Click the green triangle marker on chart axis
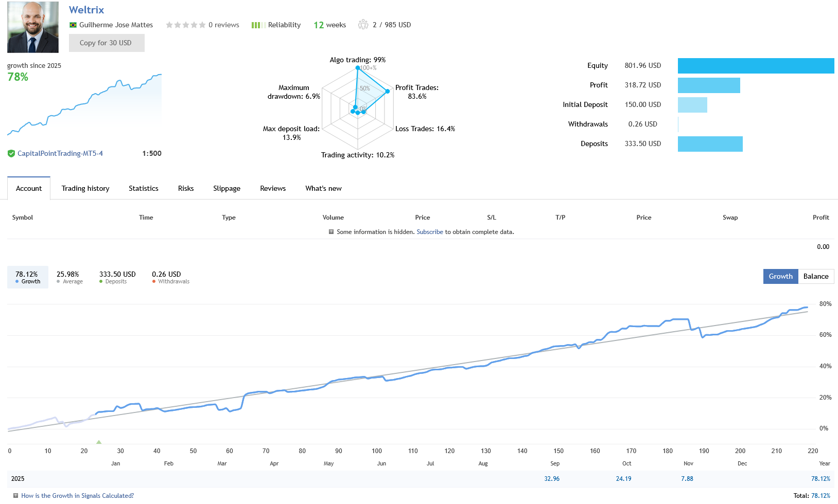This screenshot has width=838, height=504. [x=99, y=442]
